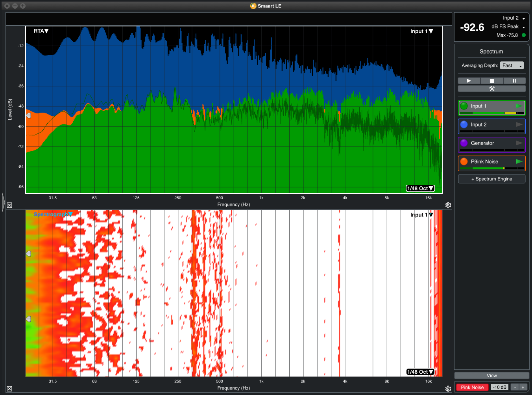532x395 pixels.
Task: Open RTA pane Input 1 selector
Action: pyautogui.click(x=421, y=31)
